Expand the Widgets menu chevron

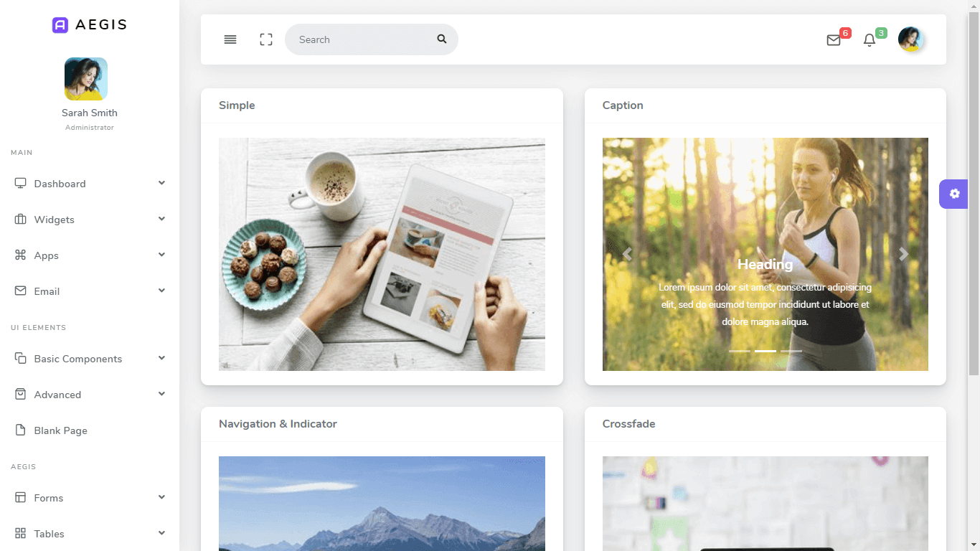[161, 219]
